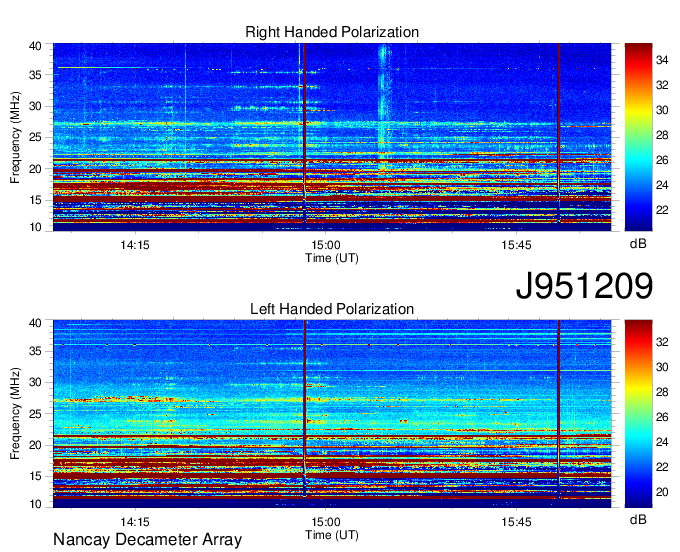Click the 15 MHz tick of the Left Handed plot
Image resolution: width=680 pixels, height=552 pixels.
point(35,476)
